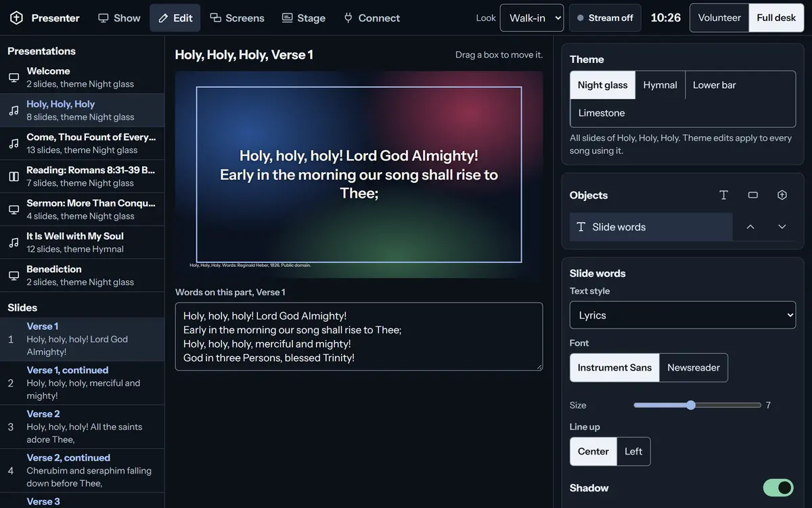Select the "Verse 1, continued" slide

(x=82, y=383)
